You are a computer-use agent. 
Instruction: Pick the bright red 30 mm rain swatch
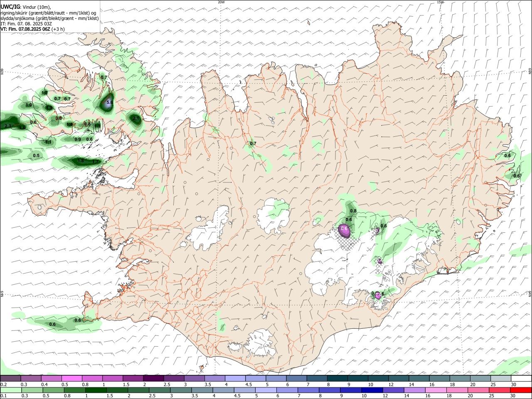pos(521,390)
